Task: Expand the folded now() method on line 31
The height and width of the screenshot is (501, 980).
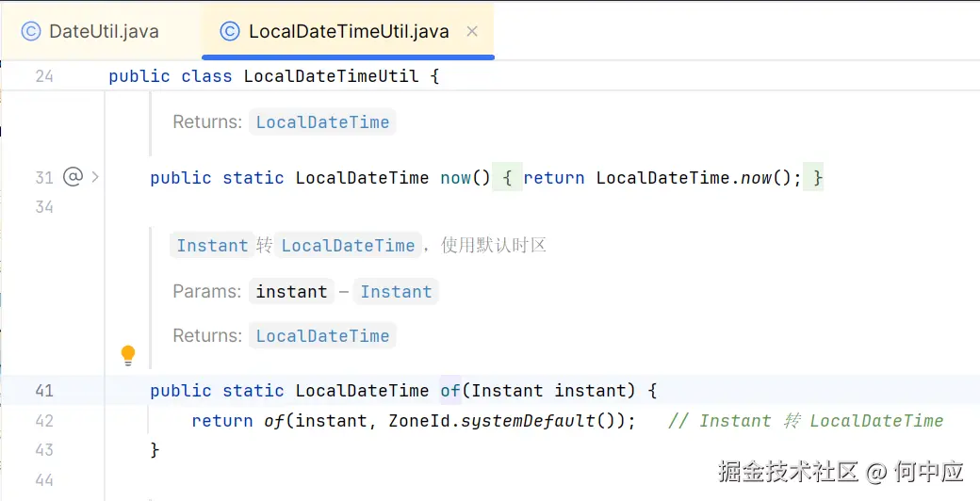Action: coord(95,177)
